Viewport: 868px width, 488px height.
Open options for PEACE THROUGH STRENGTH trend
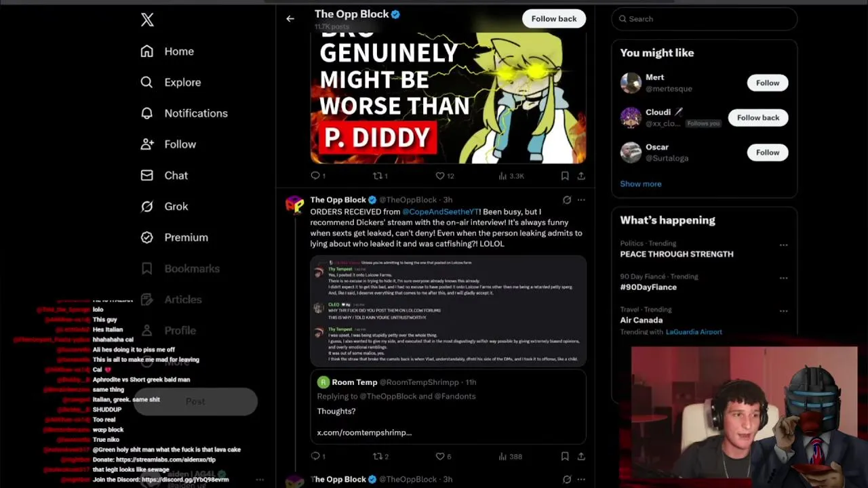click(x=783, y=245)
